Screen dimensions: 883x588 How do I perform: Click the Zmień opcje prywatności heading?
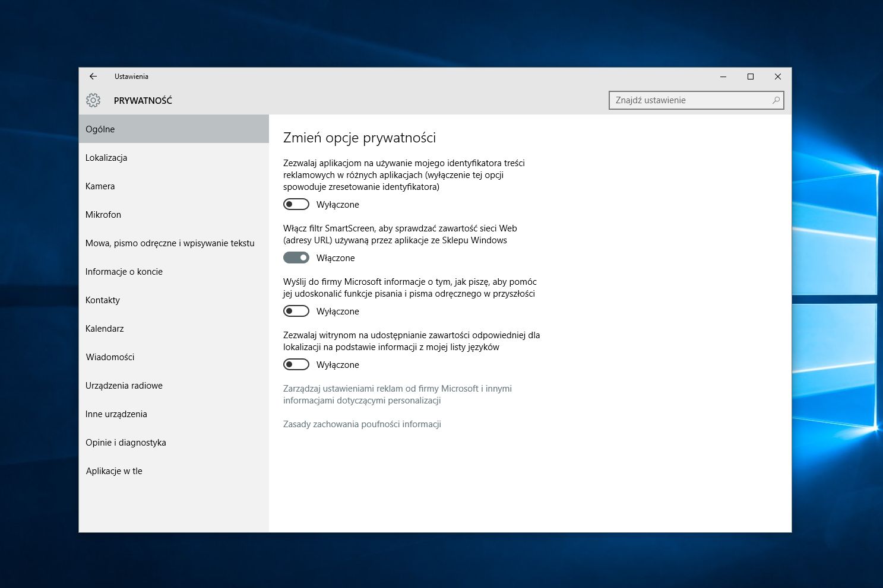tap(359, 138)
